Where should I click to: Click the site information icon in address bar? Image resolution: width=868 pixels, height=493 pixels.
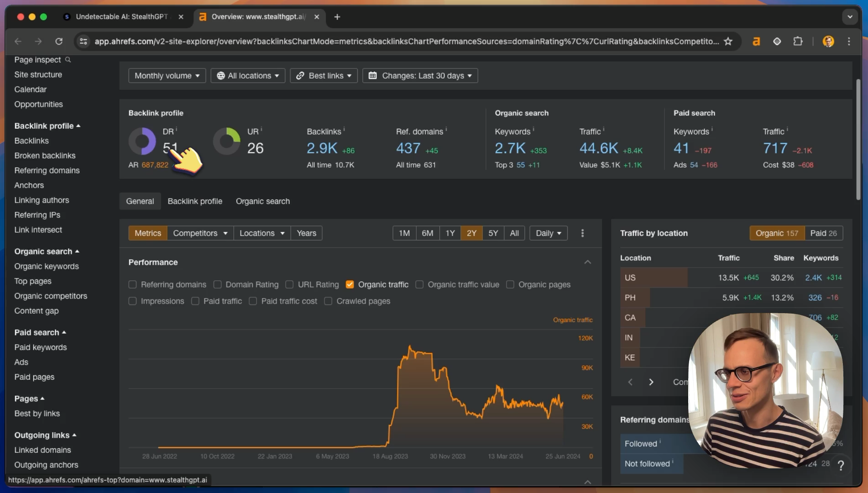click(84, 42)
